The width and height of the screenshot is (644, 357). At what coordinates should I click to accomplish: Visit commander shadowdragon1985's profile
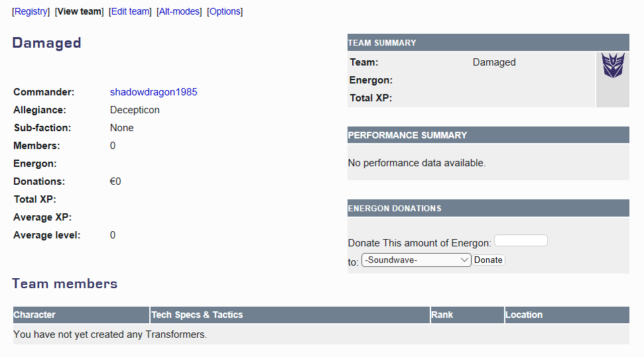click(x=153, y=92)
